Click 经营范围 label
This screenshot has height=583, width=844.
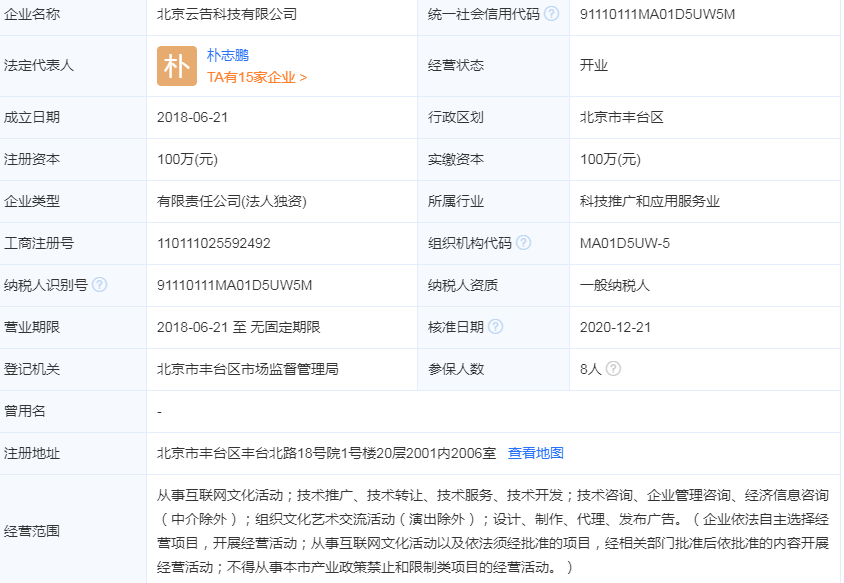(x=32, y=531)
